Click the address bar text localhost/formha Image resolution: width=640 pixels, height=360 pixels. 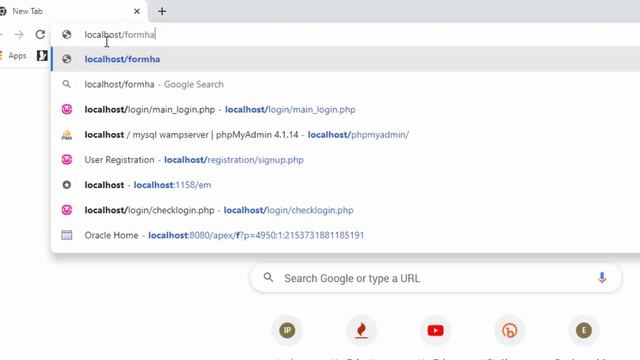[120, 35]
